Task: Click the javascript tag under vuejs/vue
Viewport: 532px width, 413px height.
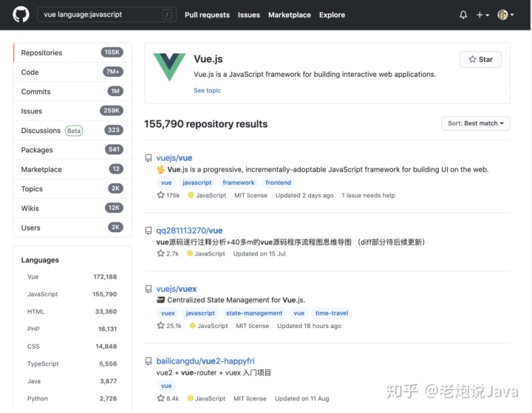Action: (x=197, y=182)
